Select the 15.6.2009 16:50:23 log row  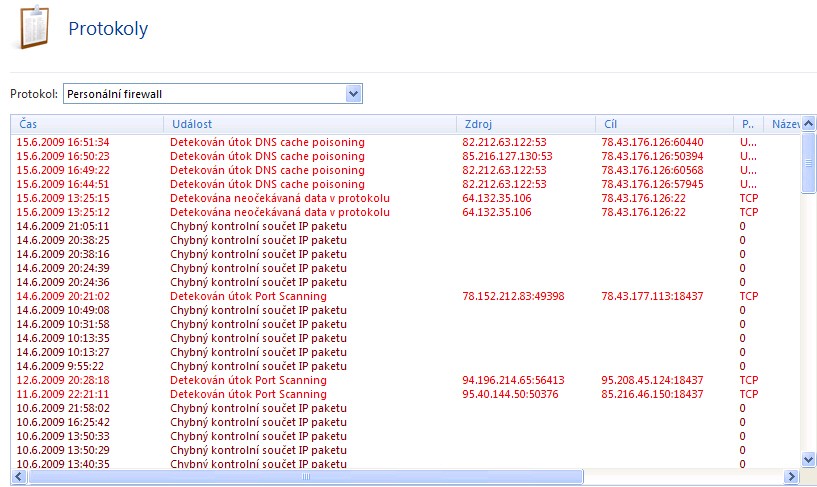click(x=405, y=156)
